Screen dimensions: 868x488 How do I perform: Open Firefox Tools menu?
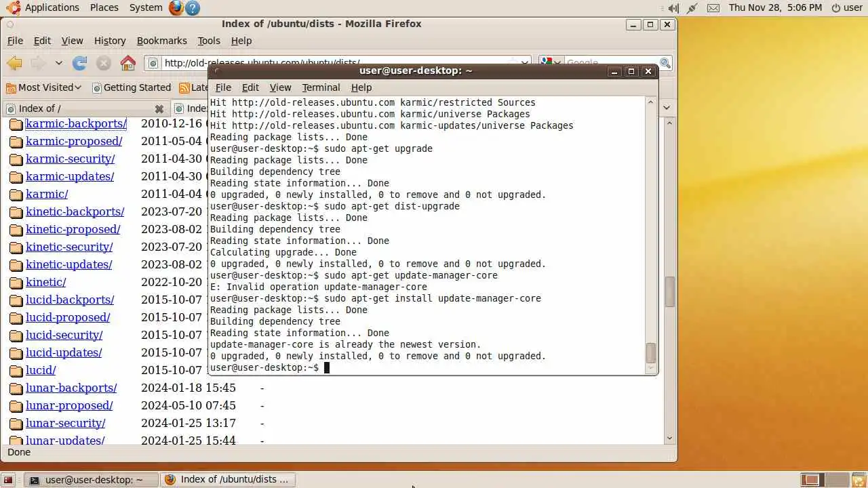click(x=209, y=41)
